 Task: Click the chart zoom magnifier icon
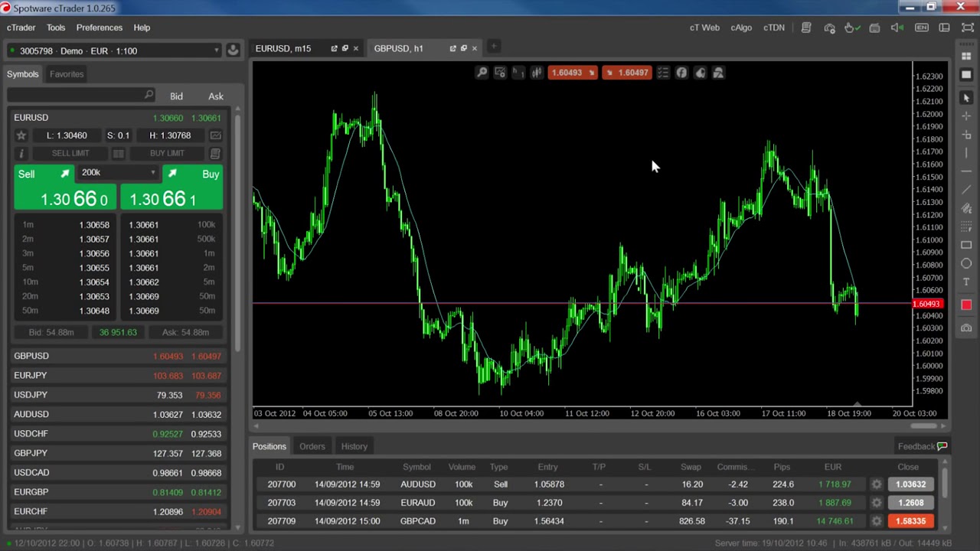pos(482,73)
